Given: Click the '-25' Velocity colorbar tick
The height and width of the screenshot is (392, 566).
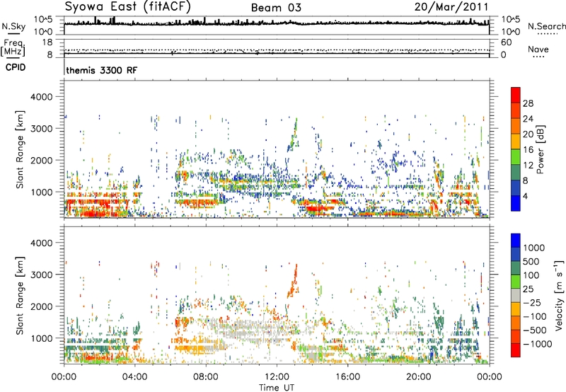Looking at the screenshot, I should click(532, 302).
